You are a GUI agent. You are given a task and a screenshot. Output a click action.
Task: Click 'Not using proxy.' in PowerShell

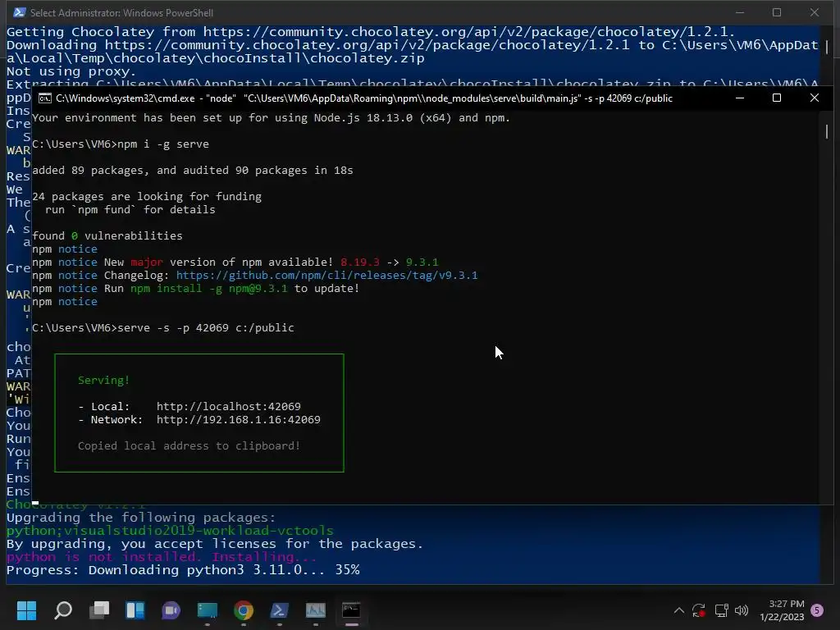[71, 71]
